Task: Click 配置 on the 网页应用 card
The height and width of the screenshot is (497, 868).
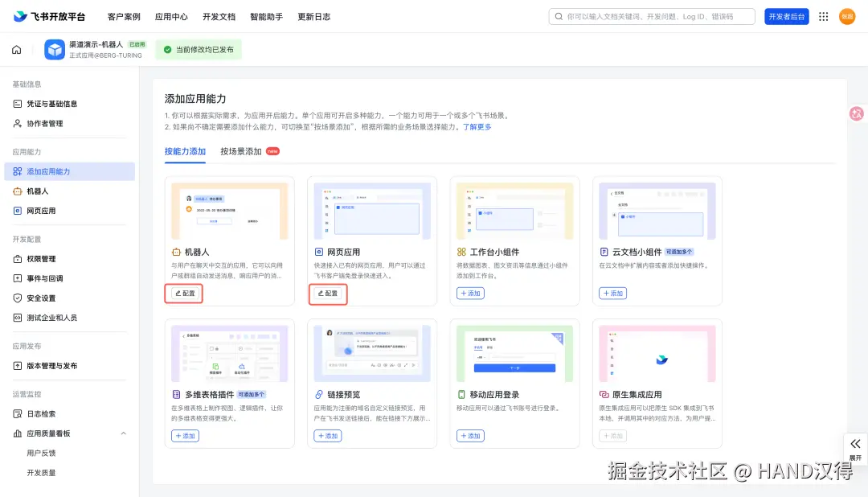Action: 328,293
